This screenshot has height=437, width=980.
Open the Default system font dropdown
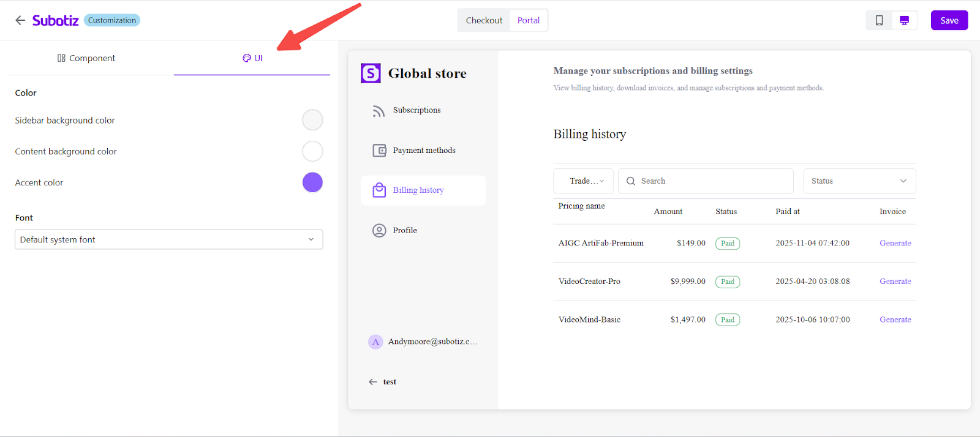coord(168,239)
